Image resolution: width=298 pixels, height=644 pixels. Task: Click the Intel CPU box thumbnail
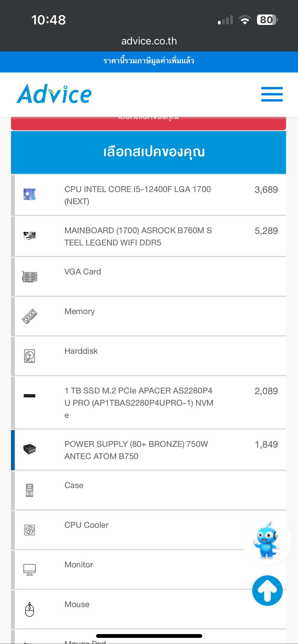[30, 194]
